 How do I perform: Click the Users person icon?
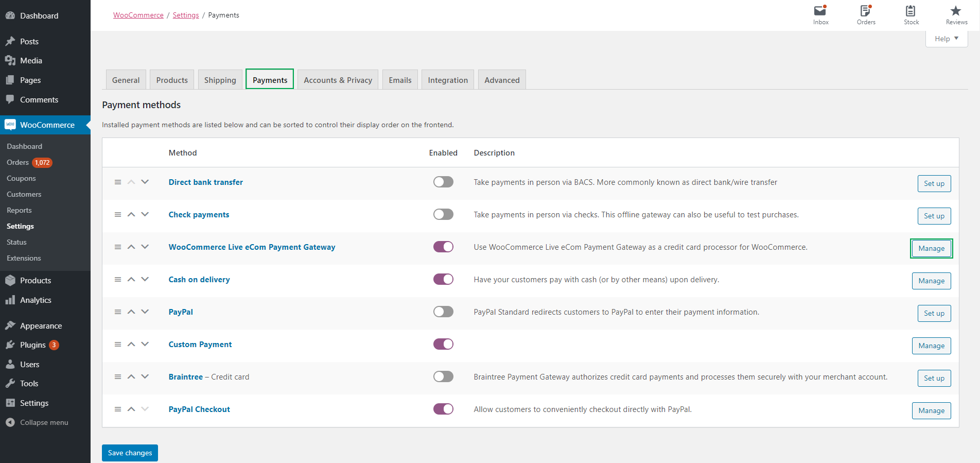(10, 364)
